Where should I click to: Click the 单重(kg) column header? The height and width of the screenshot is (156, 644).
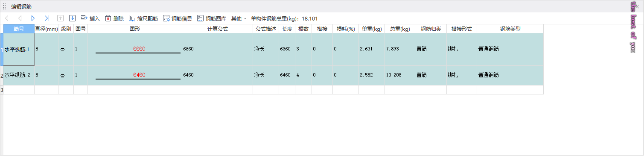(x=372, y=29)
